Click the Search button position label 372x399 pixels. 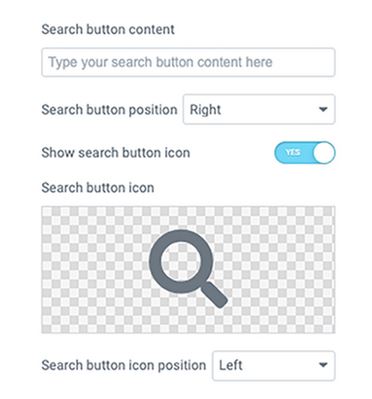109,110
